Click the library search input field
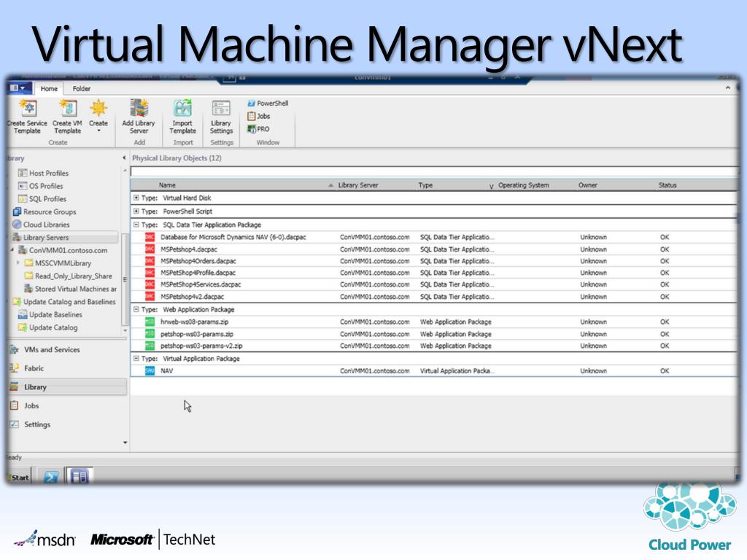This screenshot has width=747, height=560. pyautogui.click(x=433, y=171)
